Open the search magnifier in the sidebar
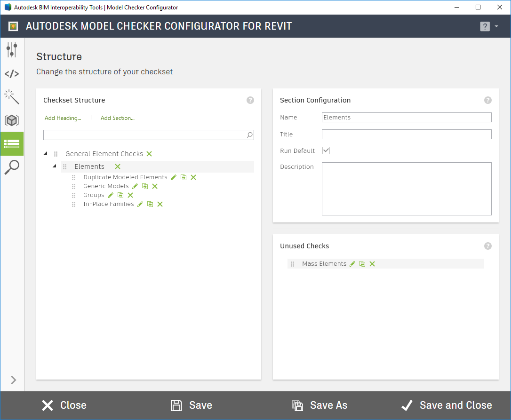Screen dimensions: 511x420 (12, 167)
